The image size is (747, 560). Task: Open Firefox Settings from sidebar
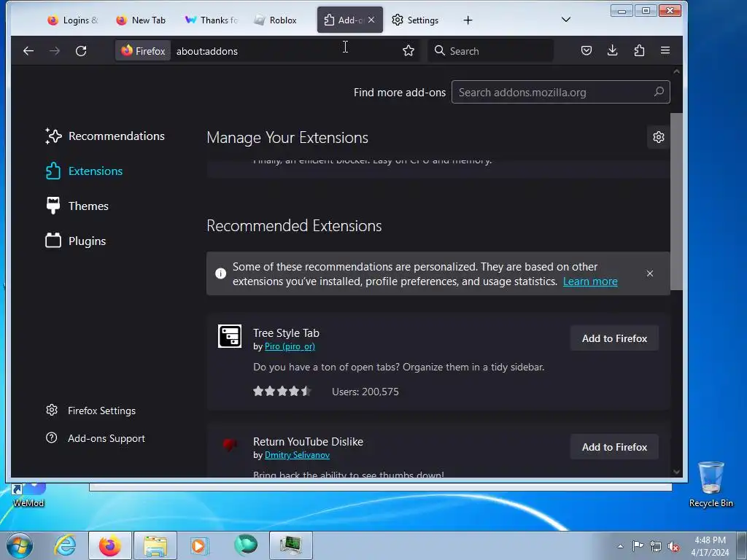[91, 411]
